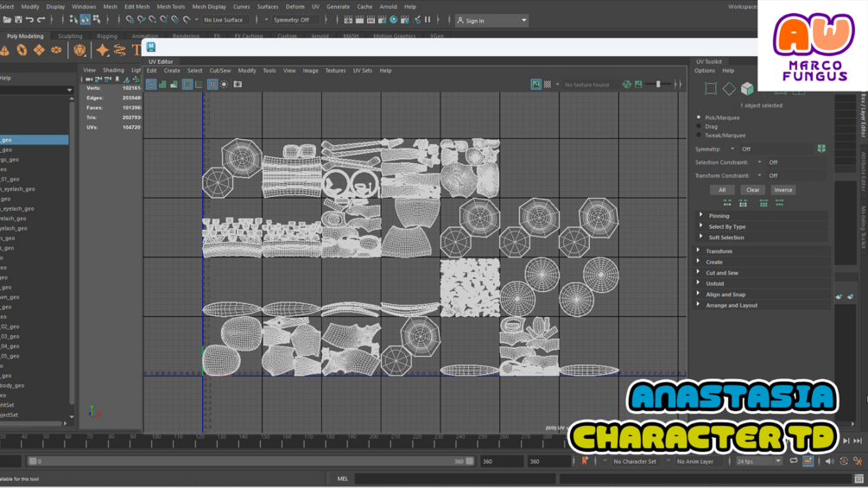Select the snap to grids magnet icon
Viewport: 868px width, 488px height.
coord(130,20)
